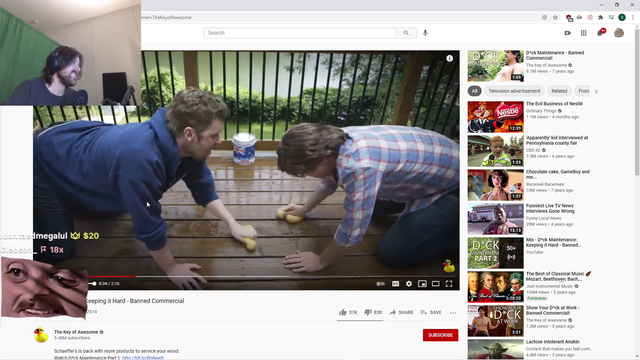Enter fullscreen mode
The image size is (640, 360).
point(449,284)
